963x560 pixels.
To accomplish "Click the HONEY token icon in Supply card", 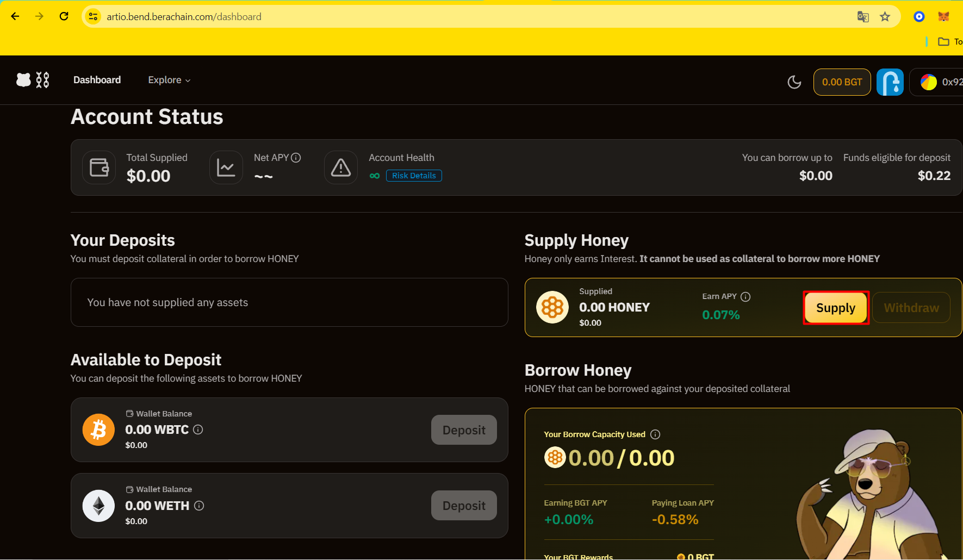I will click(x=552, y=307).
